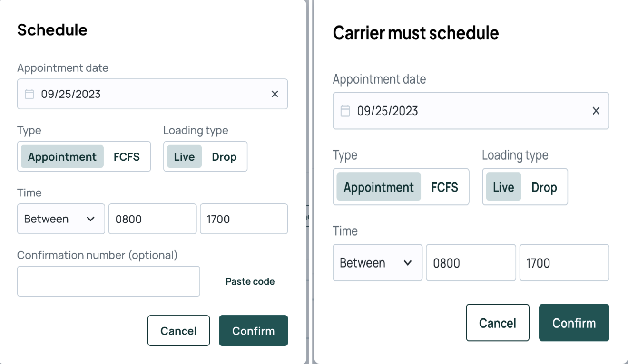
Task: Select Appointment type in Schedule dialog
Action: click(x=62, y=157)
